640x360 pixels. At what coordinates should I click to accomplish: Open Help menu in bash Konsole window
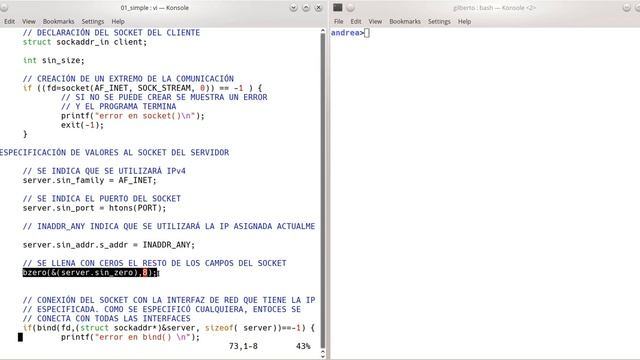(464, 22)
